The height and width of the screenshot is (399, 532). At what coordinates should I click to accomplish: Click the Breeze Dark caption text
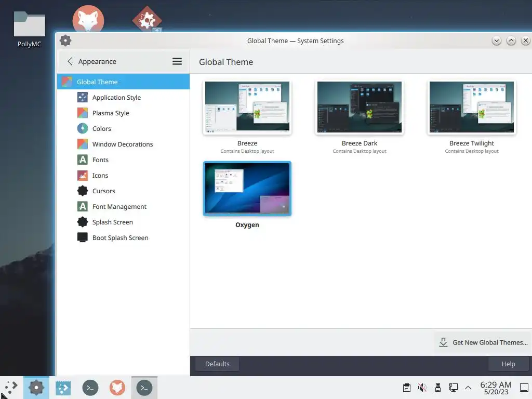(360, 143)
